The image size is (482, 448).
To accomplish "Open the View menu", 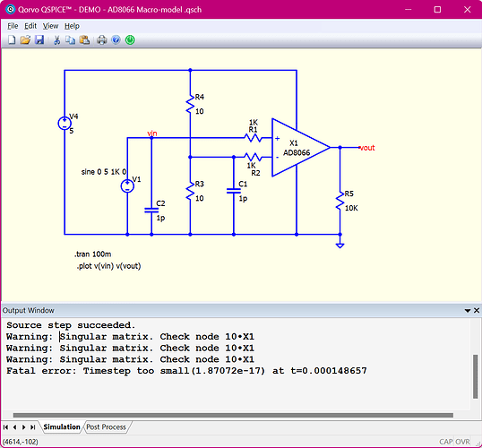I will (50, 26).
